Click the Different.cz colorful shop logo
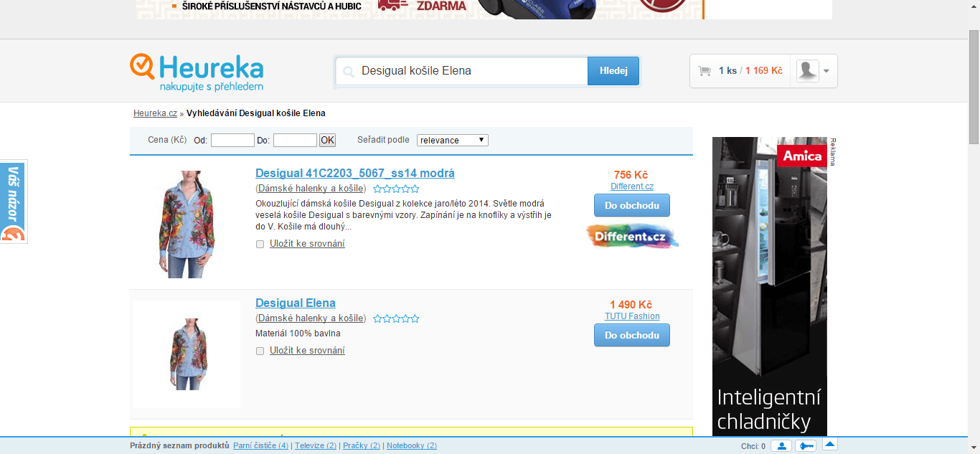This screenshot has width=980, height=454. coord(632,236)
